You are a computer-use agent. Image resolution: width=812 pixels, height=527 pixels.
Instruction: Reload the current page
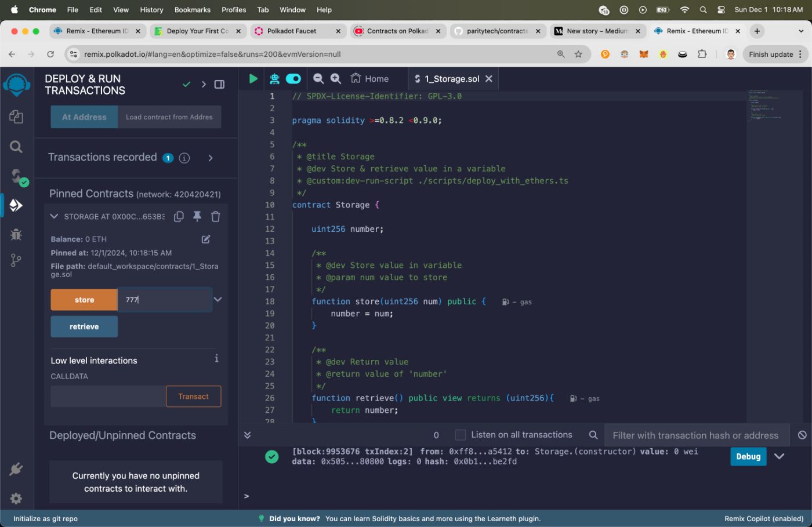pyautogui.click(x=50, y=54)
